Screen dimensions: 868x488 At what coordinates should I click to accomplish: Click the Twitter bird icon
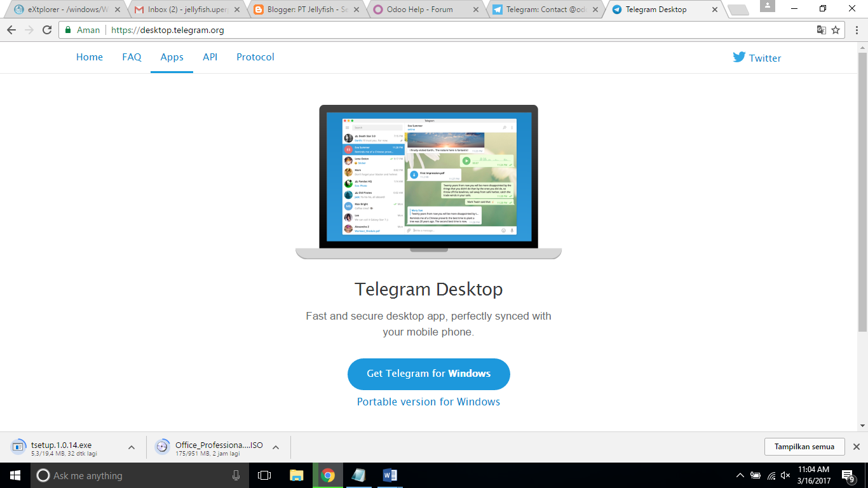pyautogui.click(x=739, y=57)
